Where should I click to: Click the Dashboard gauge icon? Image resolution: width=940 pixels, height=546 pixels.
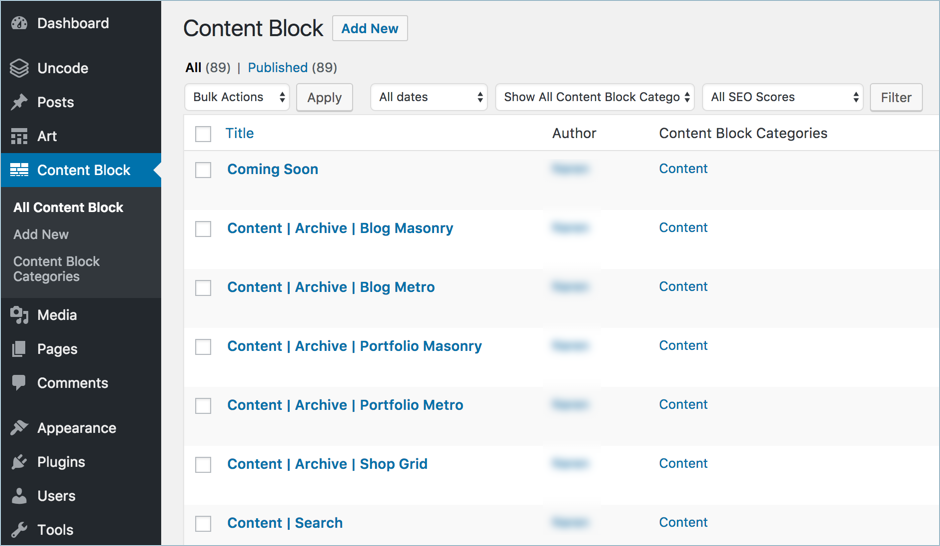click(19, 23)
